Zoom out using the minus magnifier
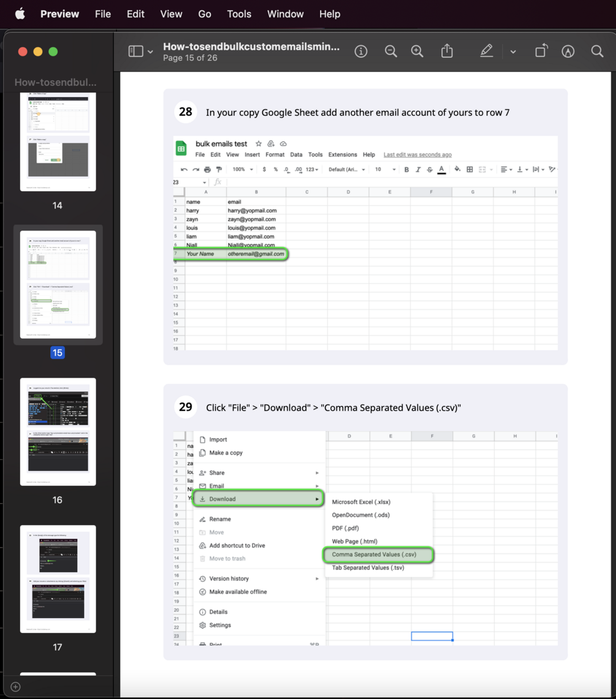 pyautogui.click(x=391, y=52)
